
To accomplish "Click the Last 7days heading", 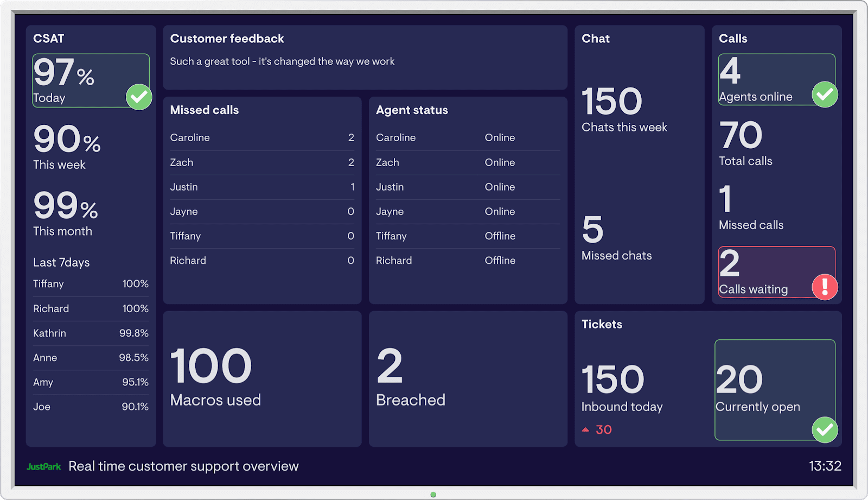I will click(x=61, y=262).
